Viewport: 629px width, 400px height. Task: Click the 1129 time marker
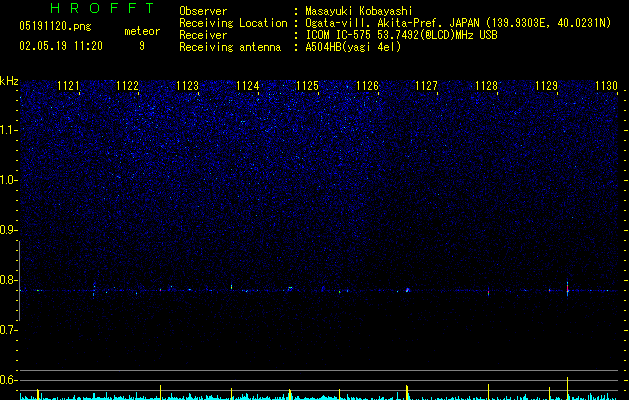tap(547, 86)
